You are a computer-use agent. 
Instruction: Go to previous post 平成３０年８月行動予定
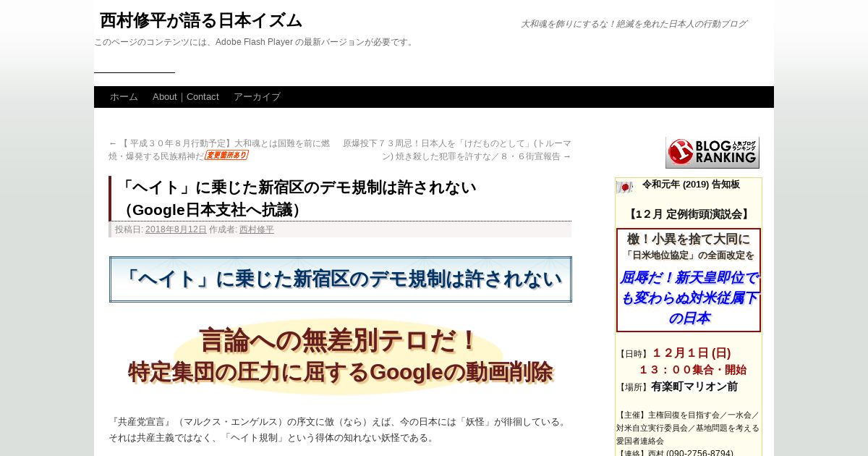(x=219, y=149)
